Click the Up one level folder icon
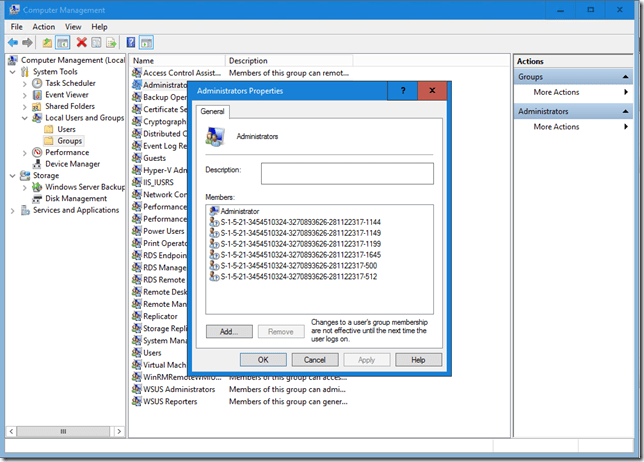The width and height of the screenshot is (644, 462). pos(47,43)
